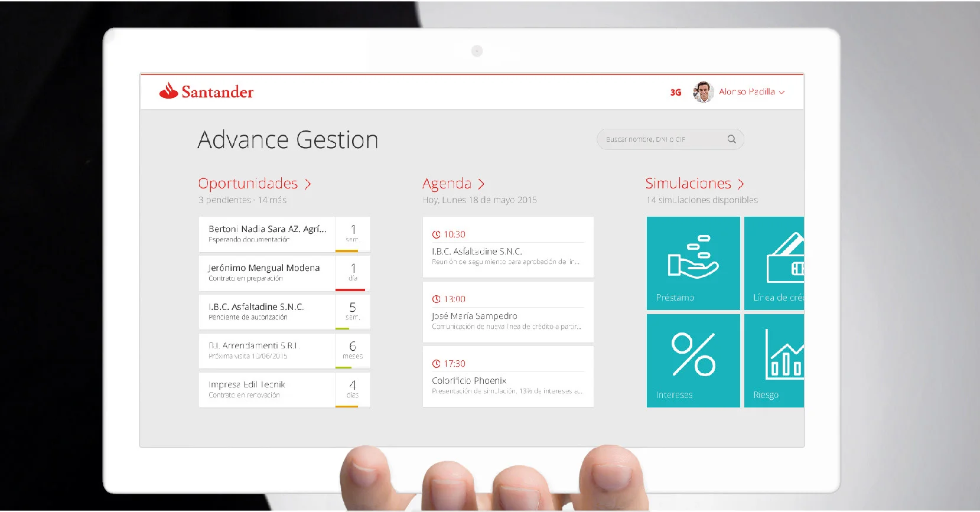The width and height of the screenshot is (980, 512).
Task: Click the 3G connection indicator
Action: pyautogui.click(x=676, y=92)
